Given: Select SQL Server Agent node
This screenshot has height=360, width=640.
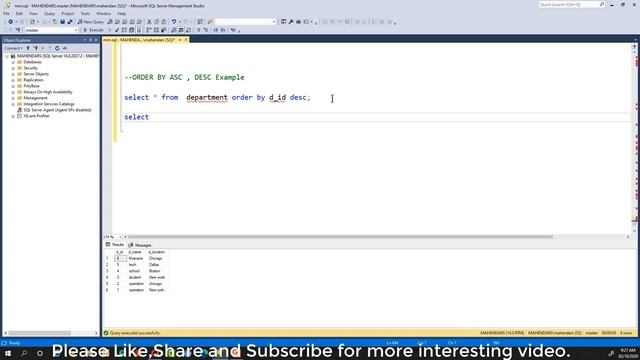Looking at the screenshot, I should click(x=57, y=110).
